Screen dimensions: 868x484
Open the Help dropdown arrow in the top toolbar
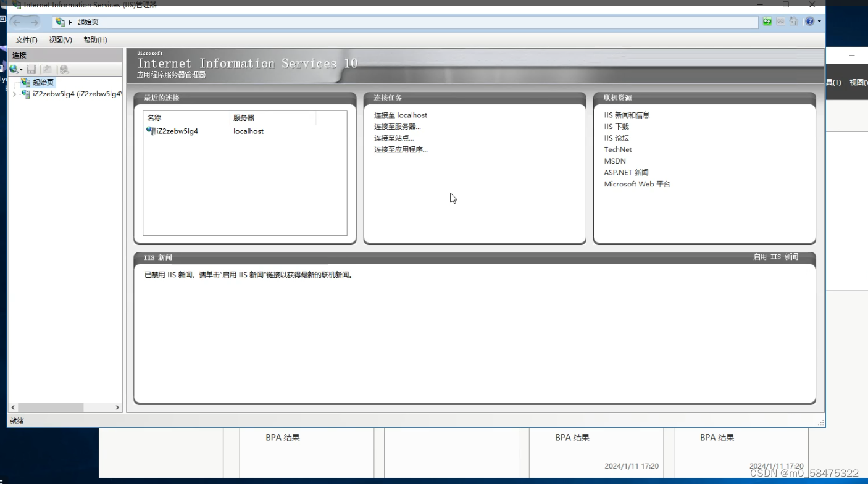pyautogui.click(x=819, y=22)
